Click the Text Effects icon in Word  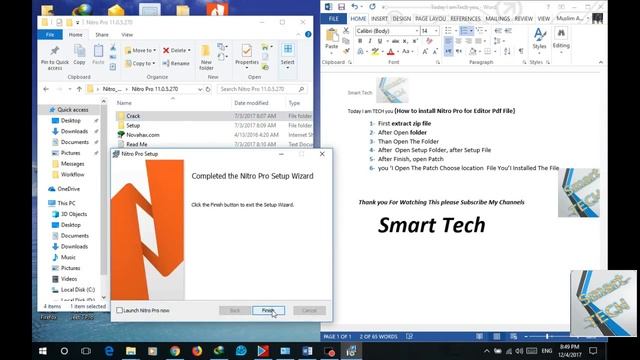coord(360,51)
